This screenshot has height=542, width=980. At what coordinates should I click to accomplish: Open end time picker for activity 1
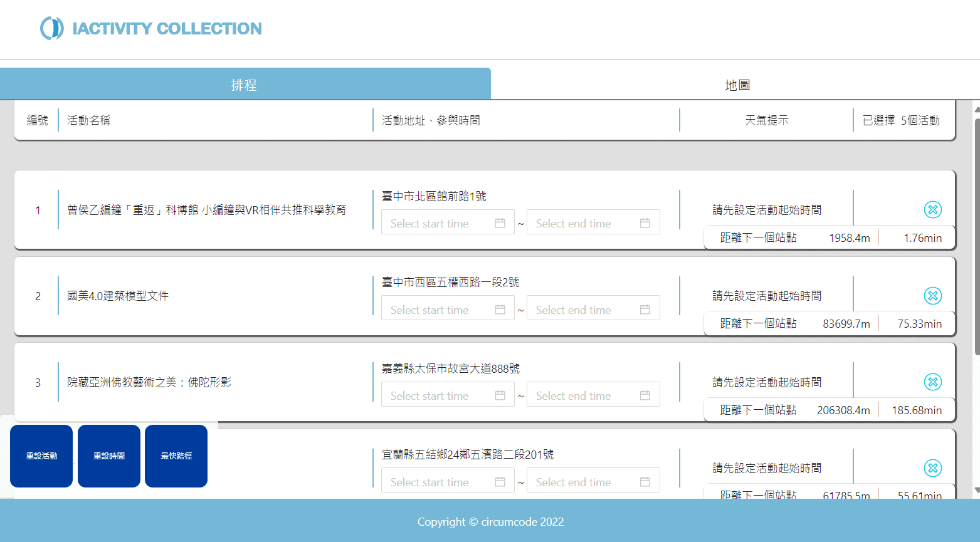click(583, 223)
